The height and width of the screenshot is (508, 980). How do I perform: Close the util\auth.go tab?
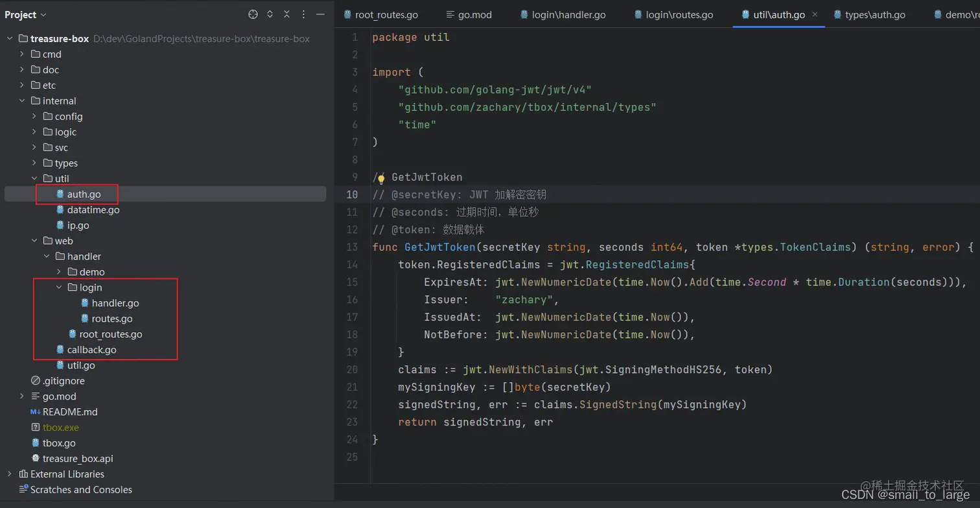pyautogui.click(x=815, y=14)
